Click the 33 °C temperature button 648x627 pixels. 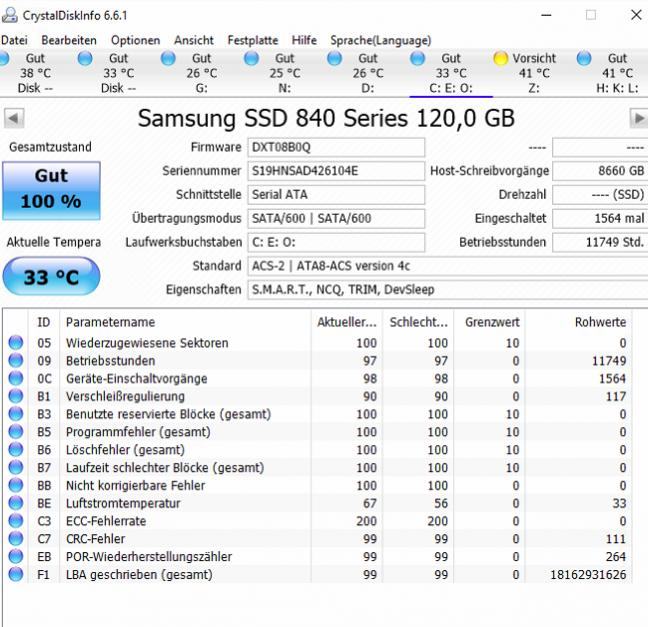pos(51,276)
